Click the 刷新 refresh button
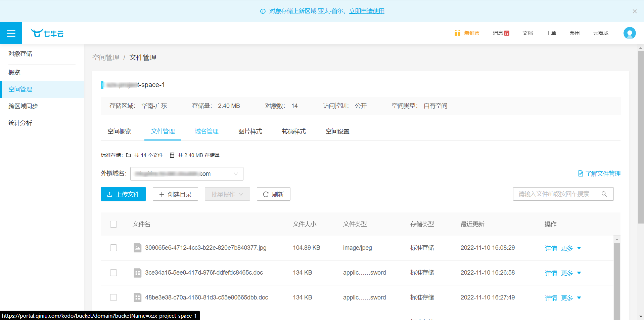This screenshot has width=644, height=320. 273,194
